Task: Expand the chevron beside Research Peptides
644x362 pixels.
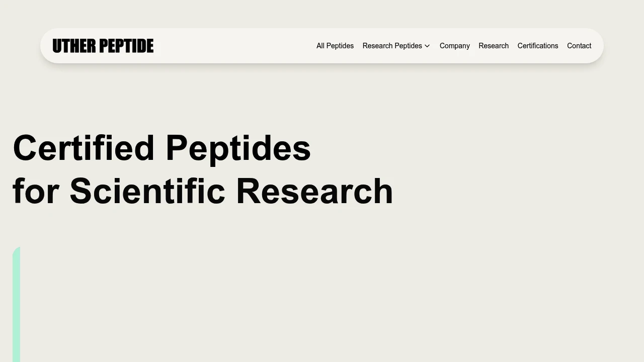Action: [427, 46]
